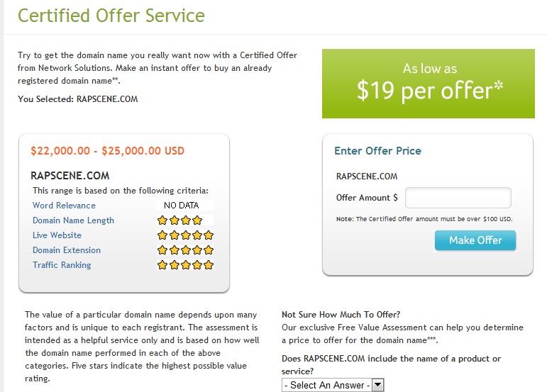This screenshot has height=392, width=547.
Task: Click the Traffic Ranking star rating
Action: [x=185, y=265]
